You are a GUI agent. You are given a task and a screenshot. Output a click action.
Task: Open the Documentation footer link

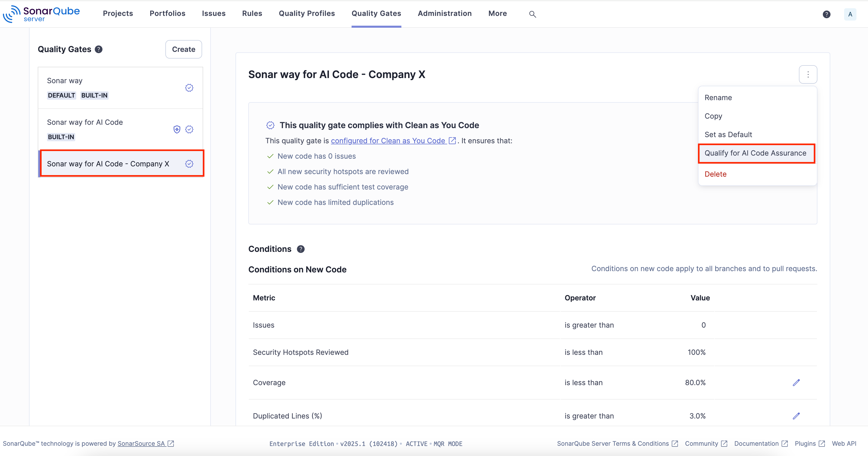tap(756, 443)
